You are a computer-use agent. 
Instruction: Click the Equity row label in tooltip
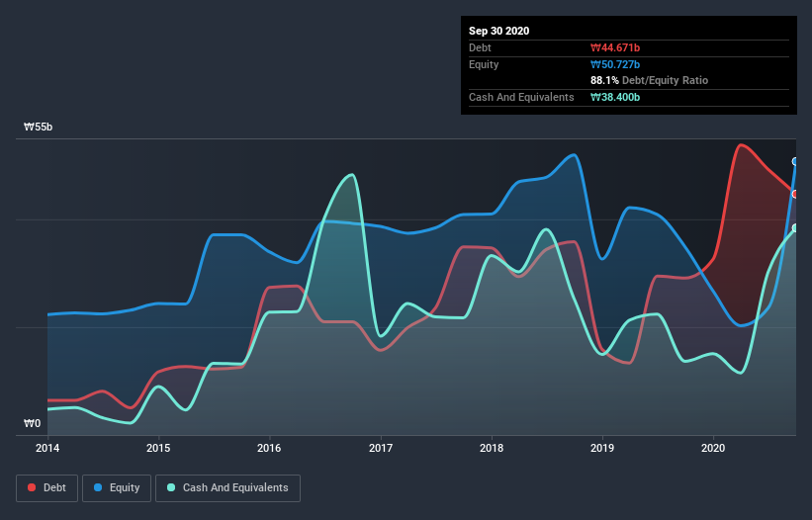(484, 64)
